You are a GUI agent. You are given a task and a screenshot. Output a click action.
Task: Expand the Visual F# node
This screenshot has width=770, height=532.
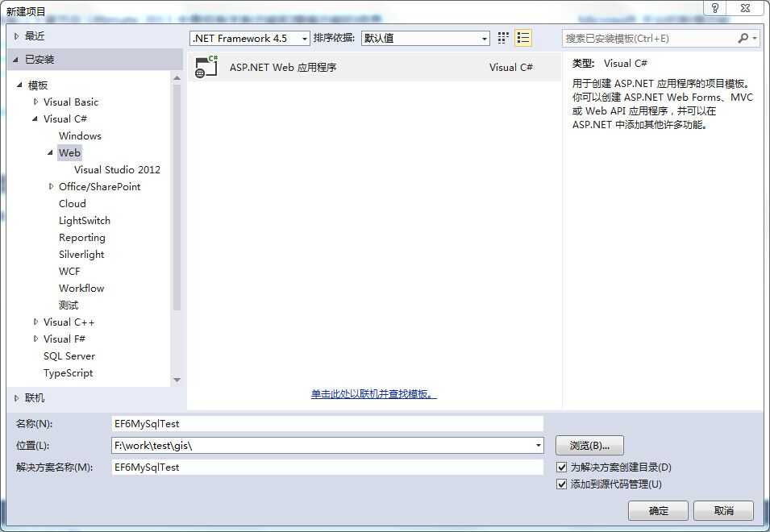tap(35, 339)
